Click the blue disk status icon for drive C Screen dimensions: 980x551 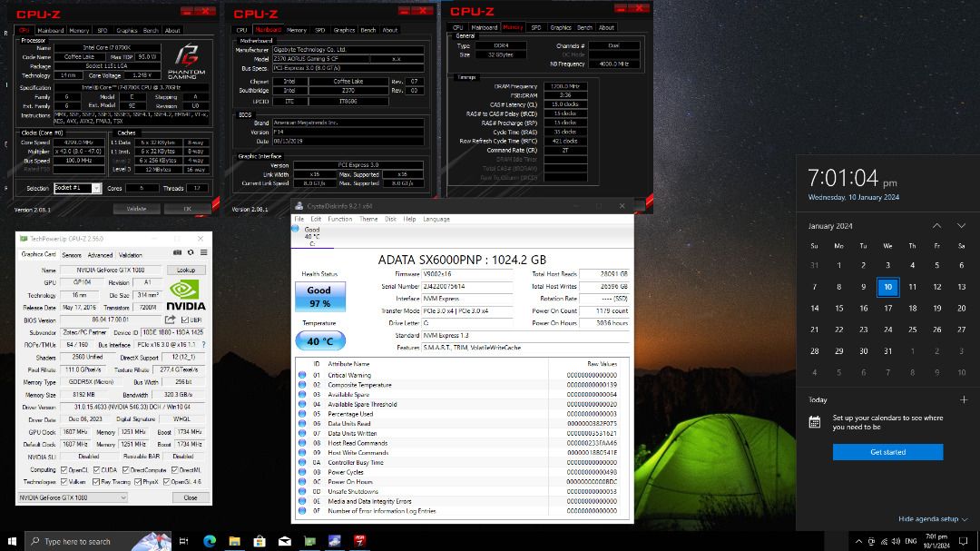296,229
